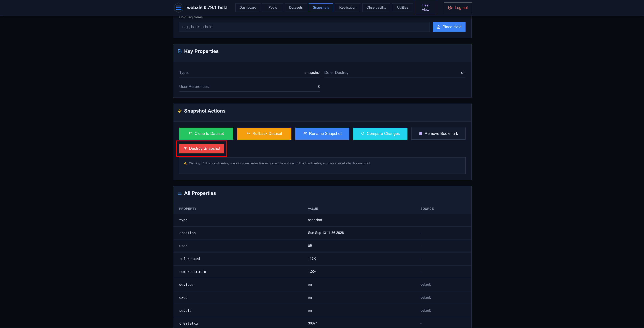Click Rename Snapshot button
The image size is (644, 328).
[322, 134]
